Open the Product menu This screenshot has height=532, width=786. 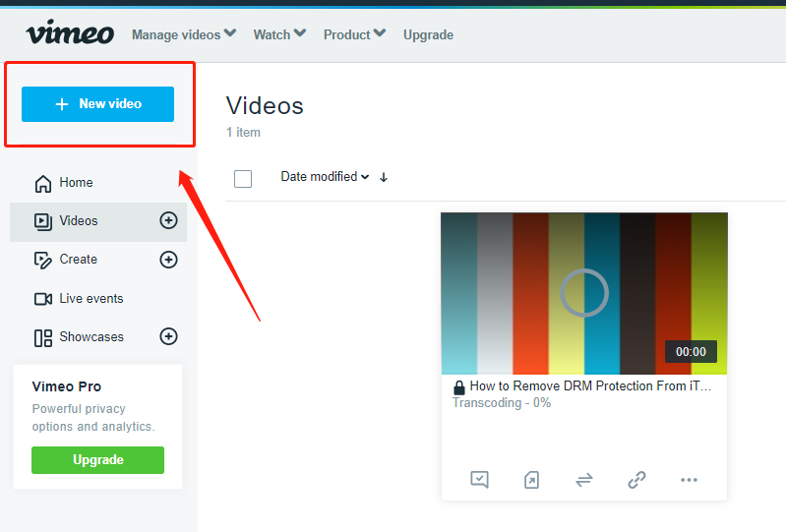pyautogui.click(x=354, y=34)
